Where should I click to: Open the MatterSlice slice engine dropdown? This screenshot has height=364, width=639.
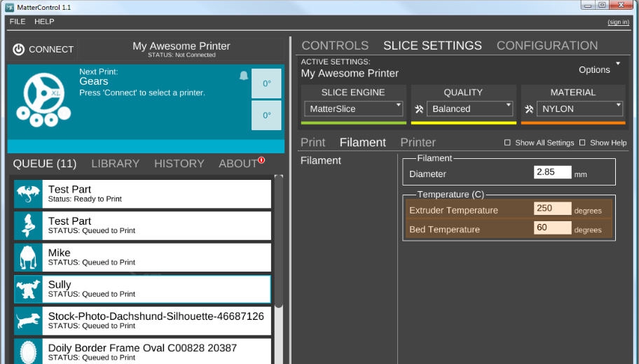tap(353, 108)
